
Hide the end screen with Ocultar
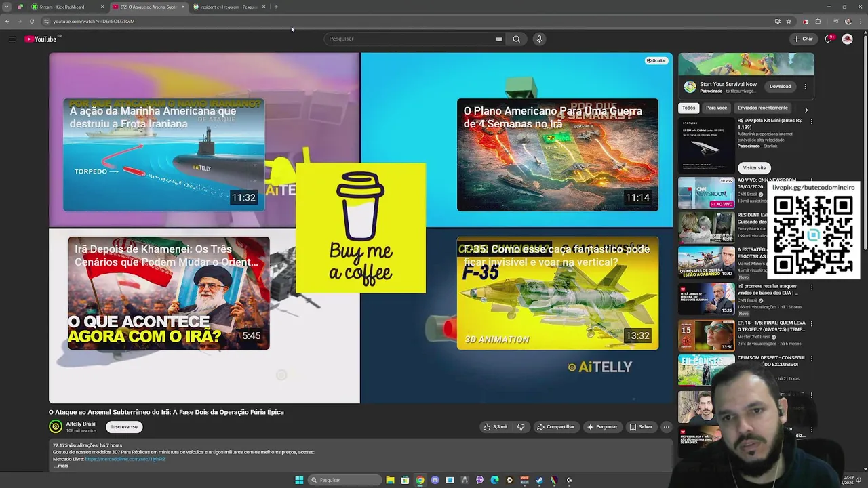656,60
